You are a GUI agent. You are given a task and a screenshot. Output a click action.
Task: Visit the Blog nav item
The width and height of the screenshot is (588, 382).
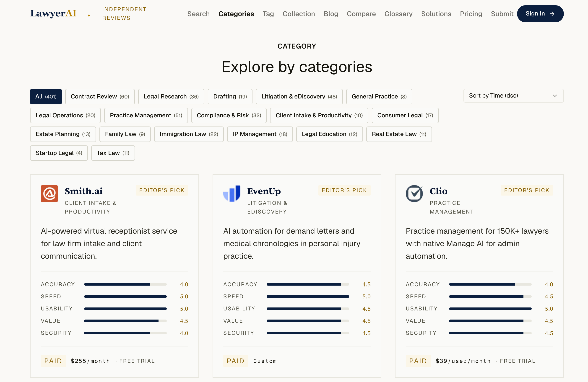point(331,14)
